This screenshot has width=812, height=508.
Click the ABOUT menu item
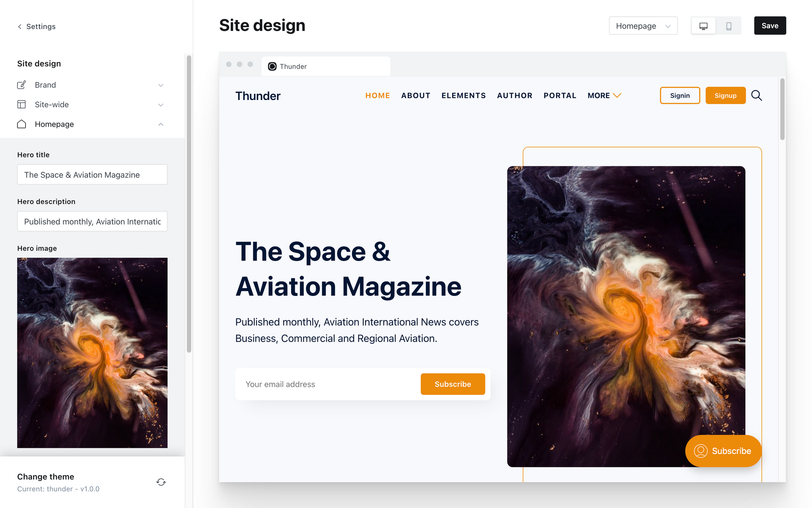[416, 96]
